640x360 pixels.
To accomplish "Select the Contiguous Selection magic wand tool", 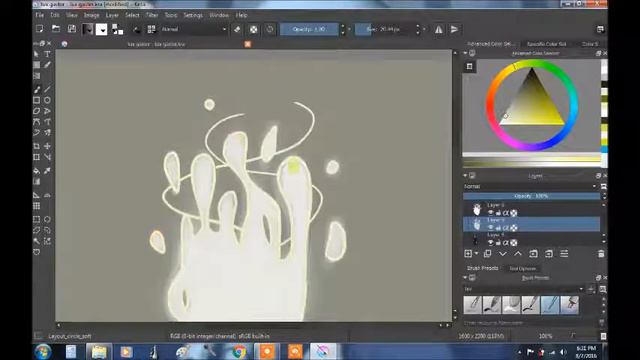I will [x=37, y=241].
